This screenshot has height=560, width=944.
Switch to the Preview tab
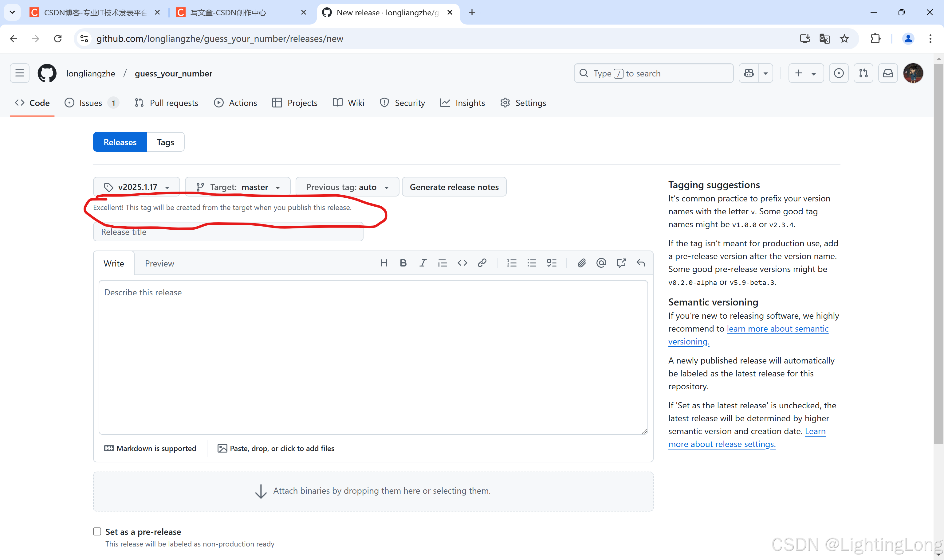click(x=159, y=263)
